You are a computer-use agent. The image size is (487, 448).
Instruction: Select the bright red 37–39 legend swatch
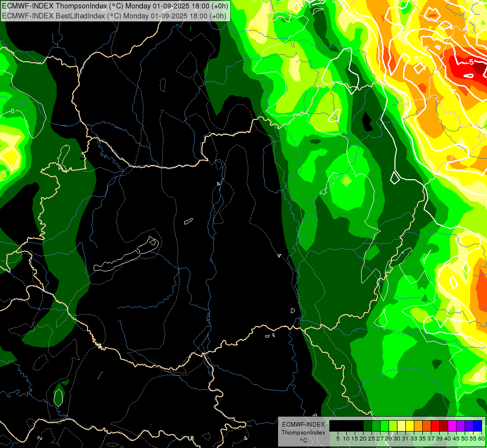(435, 426)
